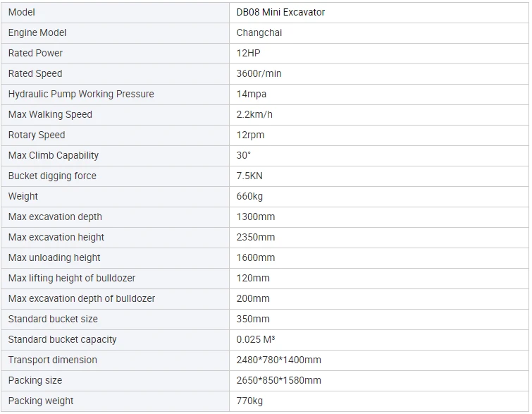532x414 pixels.
Task: Click the Max Walking Speed label
Action: pyautogui.click(x=50, y=114)
